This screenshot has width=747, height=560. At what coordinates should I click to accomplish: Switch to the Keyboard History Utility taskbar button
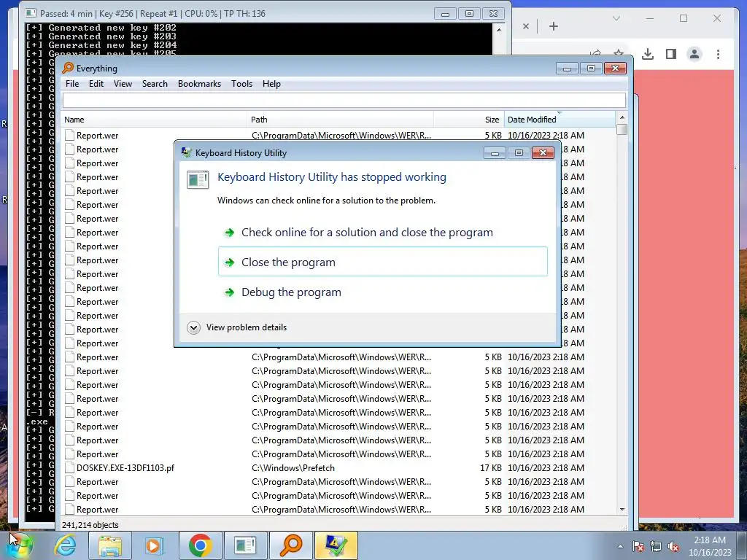click(336, 545)
